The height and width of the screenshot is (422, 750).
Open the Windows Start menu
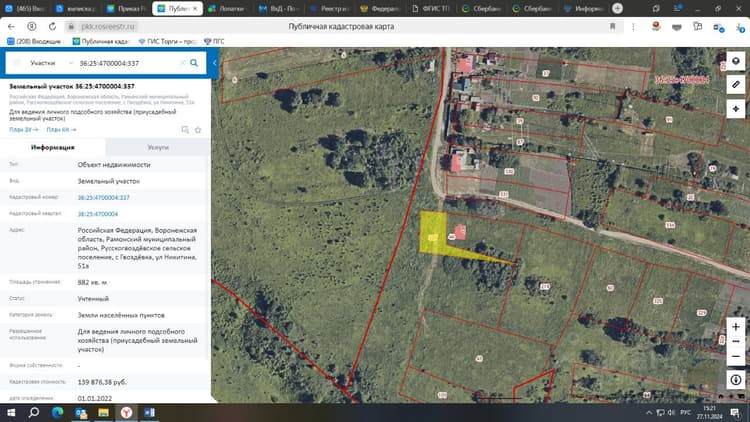coord(11,412)
